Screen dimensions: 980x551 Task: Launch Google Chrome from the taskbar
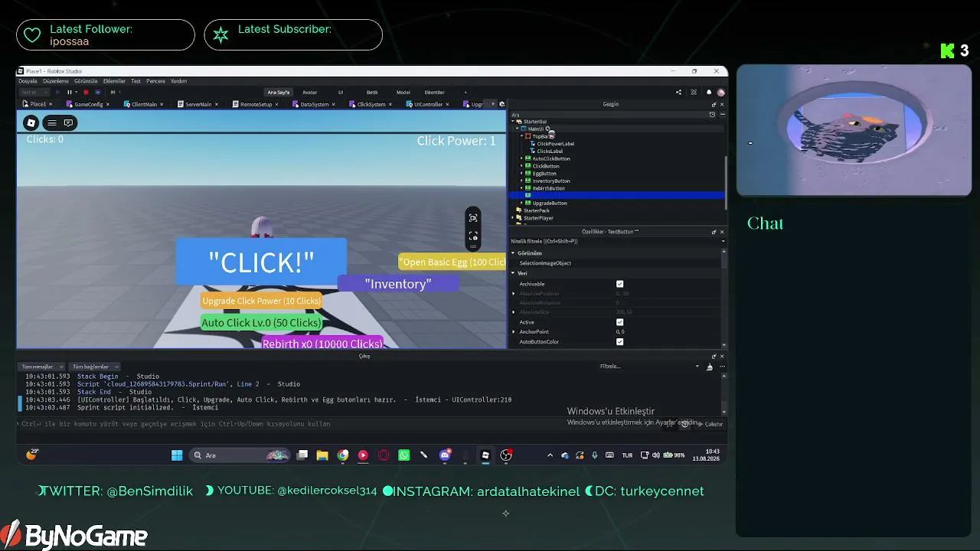click(343, 455)
